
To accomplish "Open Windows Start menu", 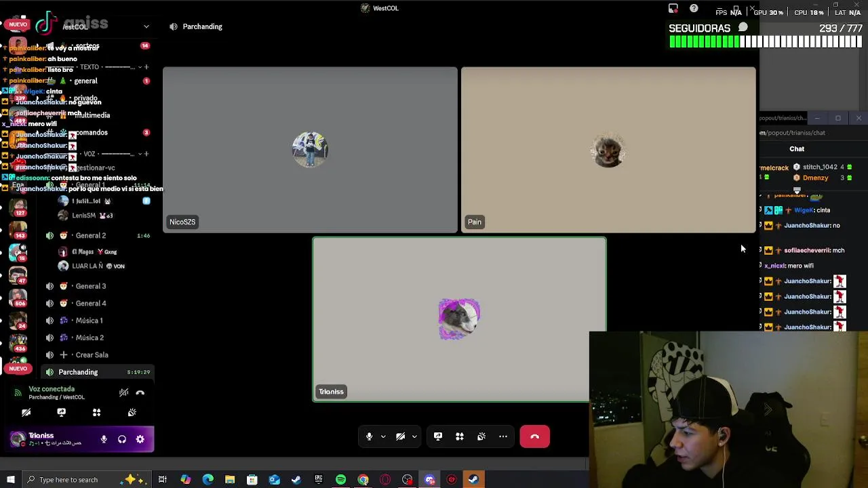I will pyautogui.click(x=10, y=480).
